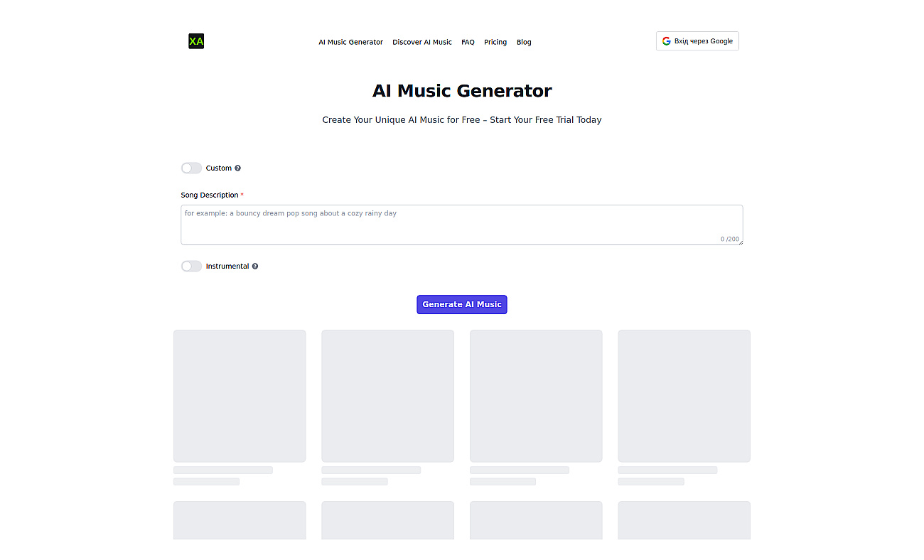Go to Discover AI Music page
The width and height of the screenshot is (924, 560).
422,42
